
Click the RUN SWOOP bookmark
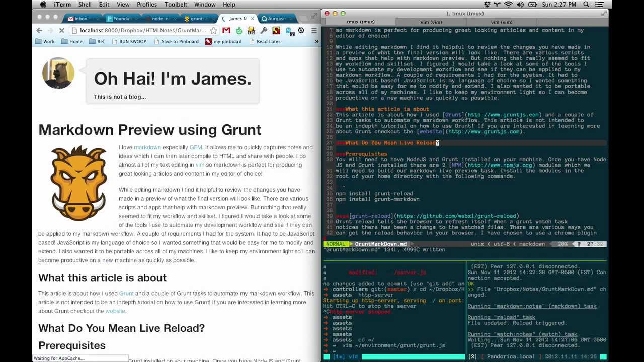coord(129,42)
